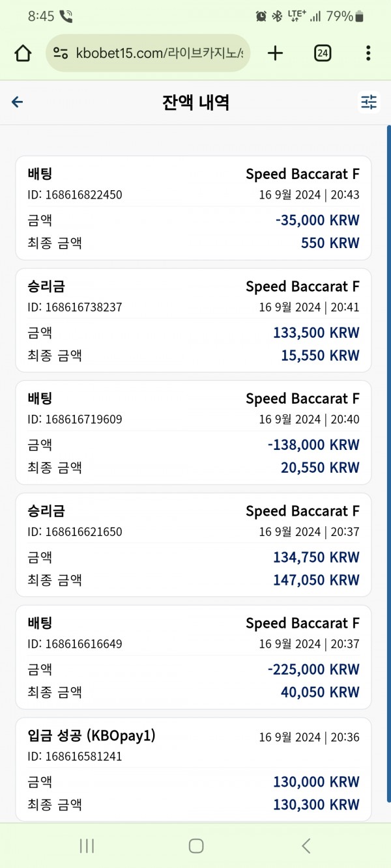Open the 20:43 betting record of -35,000 KRW
The height and width of the screenshot is (868, 391).
pyautogui.click(x=194, y=208)
